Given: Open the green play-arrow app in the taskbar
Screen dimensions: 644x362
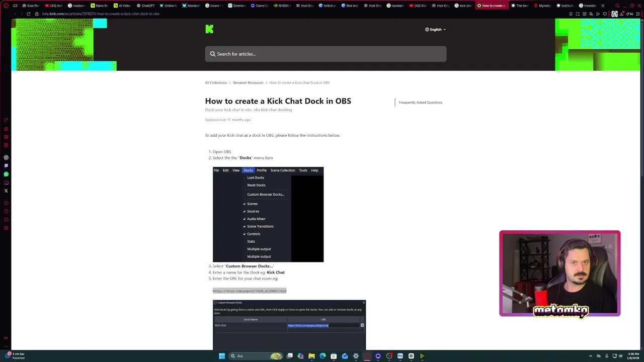Looking at the screenshot, I should [422, 356].
